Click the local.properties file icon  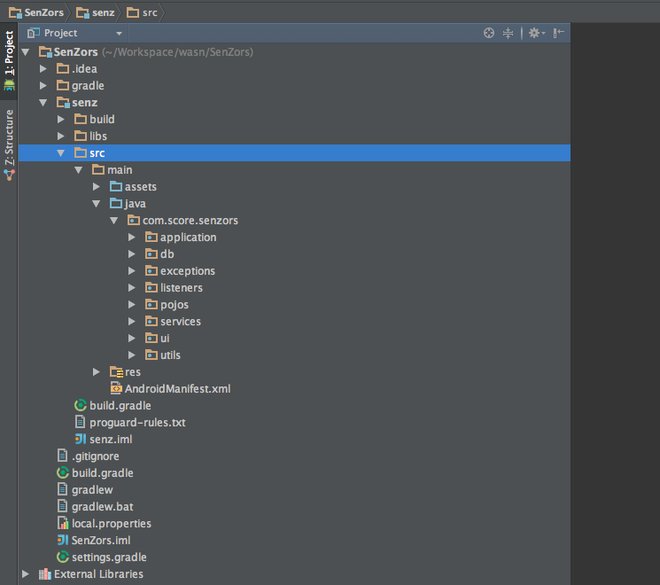[x=63, y=523]
